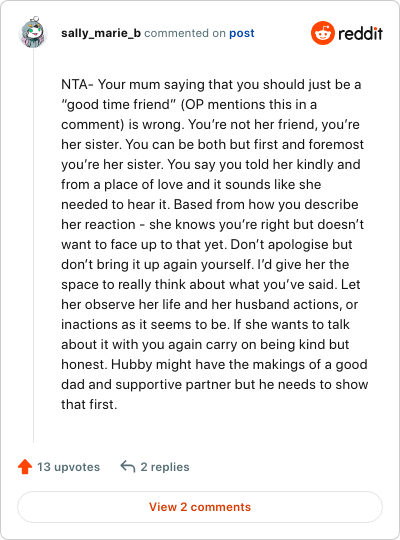Click the line starting 'honest. Hubby might'

[214, 364]
